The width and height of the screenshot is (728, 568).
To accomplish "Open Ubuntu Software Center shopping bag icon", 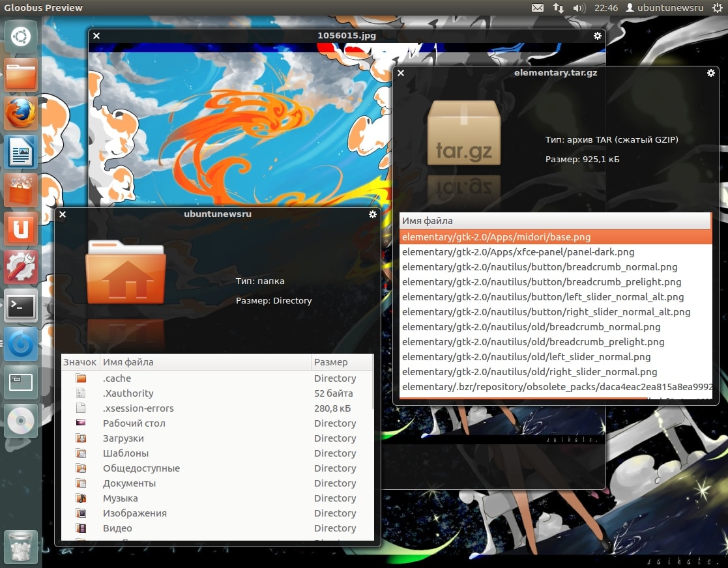I will coord(21,191).
